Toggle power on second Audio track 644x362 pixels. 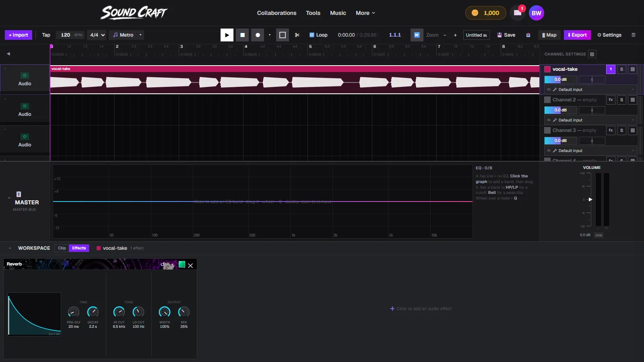pyautogui.click(x=25, y=106)
